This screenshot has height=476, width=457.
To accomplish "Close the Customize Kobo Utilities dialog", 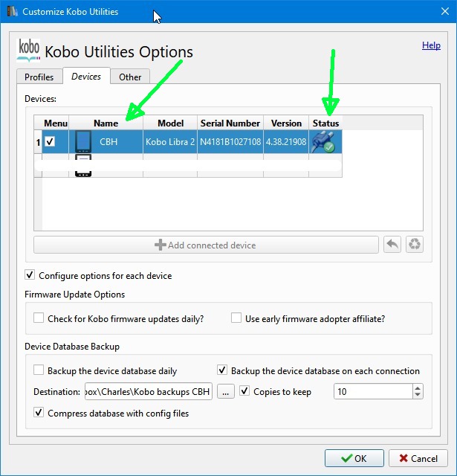I will click(445, 11).
